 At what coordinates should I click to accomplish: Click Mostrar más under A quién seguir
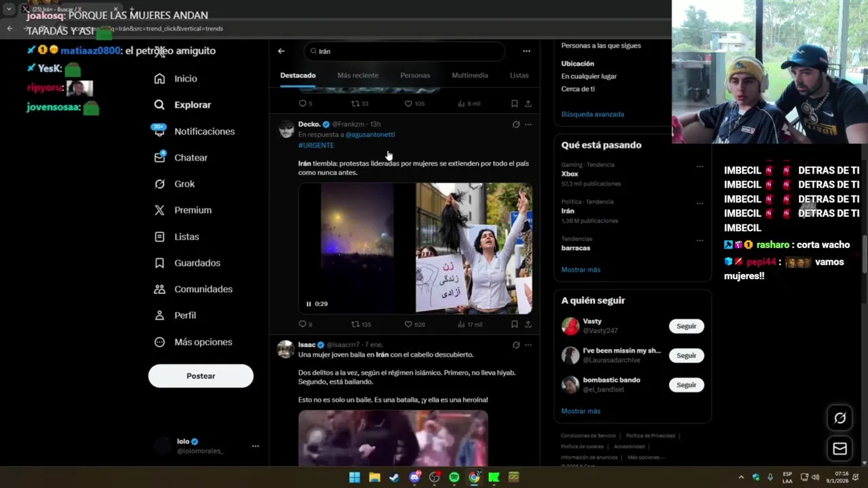click(581, 411)
